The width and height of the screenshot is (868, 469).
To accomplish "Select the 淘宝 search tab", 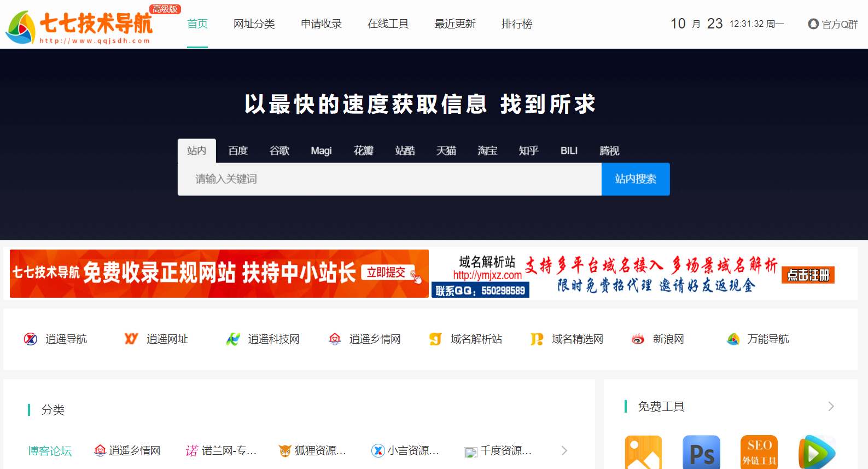I will [x=487, y=150].
